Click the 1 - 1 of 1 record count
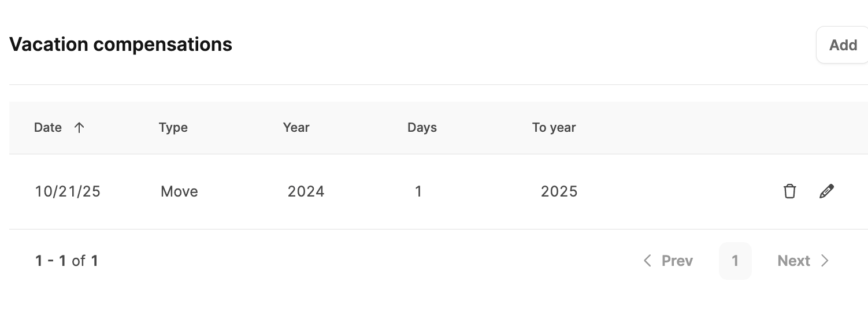This screenshot has width=868, height=311. point(66,261)
